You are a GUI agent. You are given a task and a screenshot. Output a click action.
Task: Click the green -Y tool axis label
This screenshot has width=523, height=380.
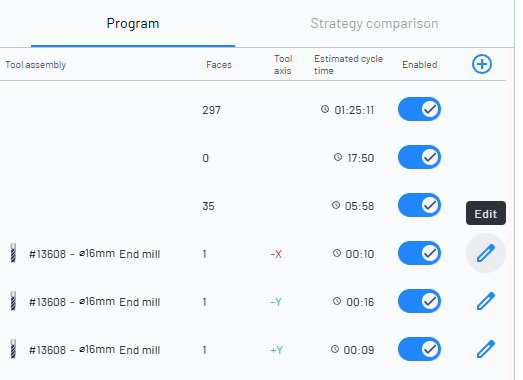[276, 302]
